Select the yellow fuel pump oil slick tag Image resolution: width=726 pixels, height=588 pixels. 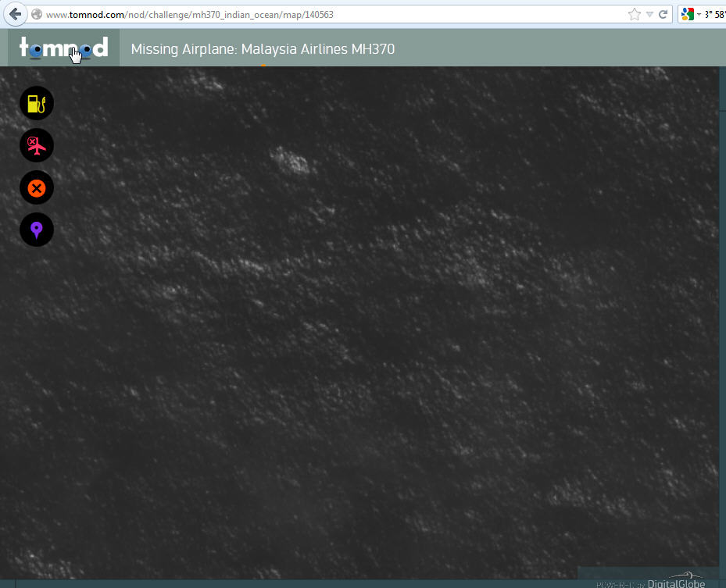coord(37,103)
